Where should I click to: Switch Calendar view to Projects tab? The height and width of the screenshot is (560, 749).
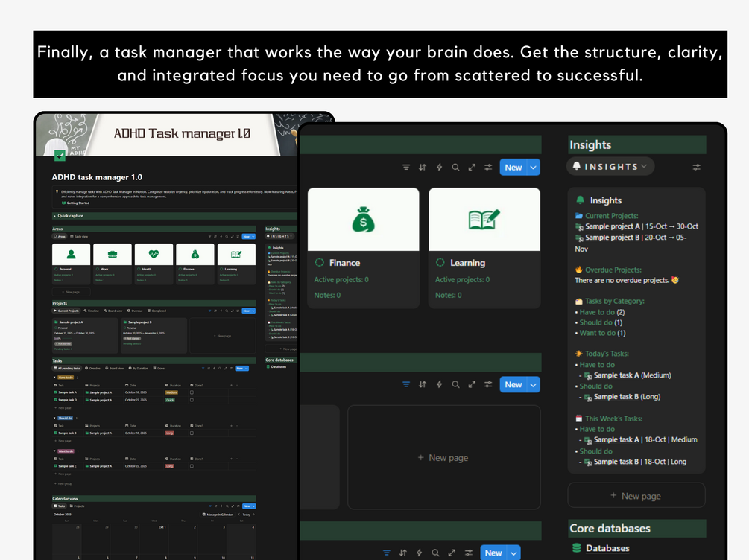(78, 506)
